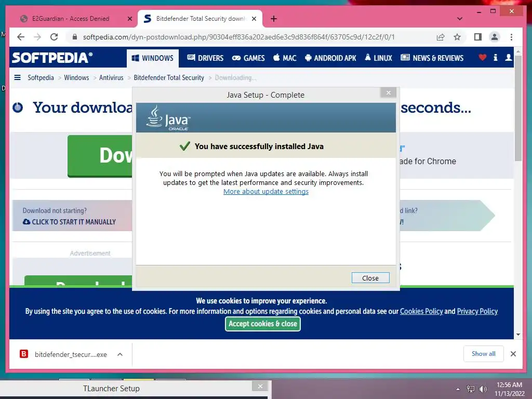Screen dimensions: 532x399
Task: Click the green Download button
Action: [100, 156]
